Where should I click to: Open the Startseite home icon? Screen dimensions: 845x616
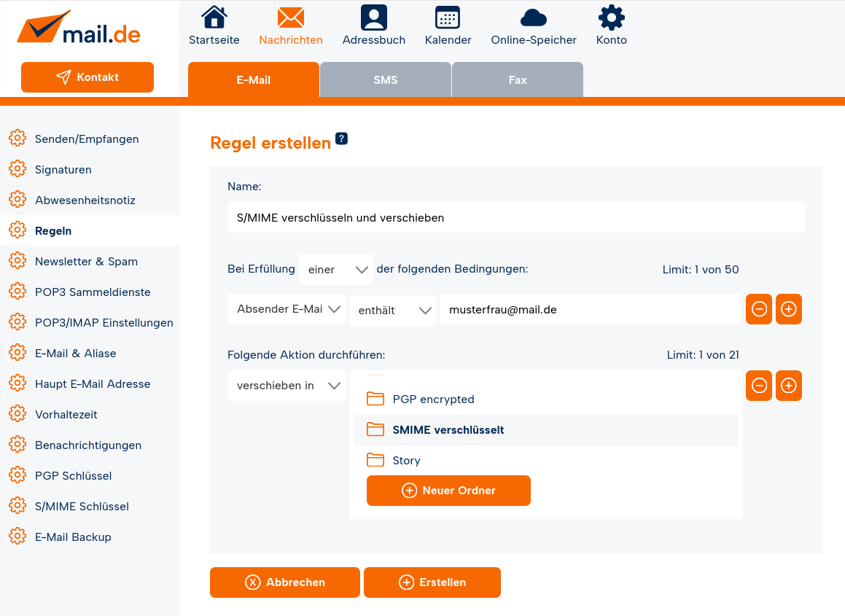tap(214, 17)
